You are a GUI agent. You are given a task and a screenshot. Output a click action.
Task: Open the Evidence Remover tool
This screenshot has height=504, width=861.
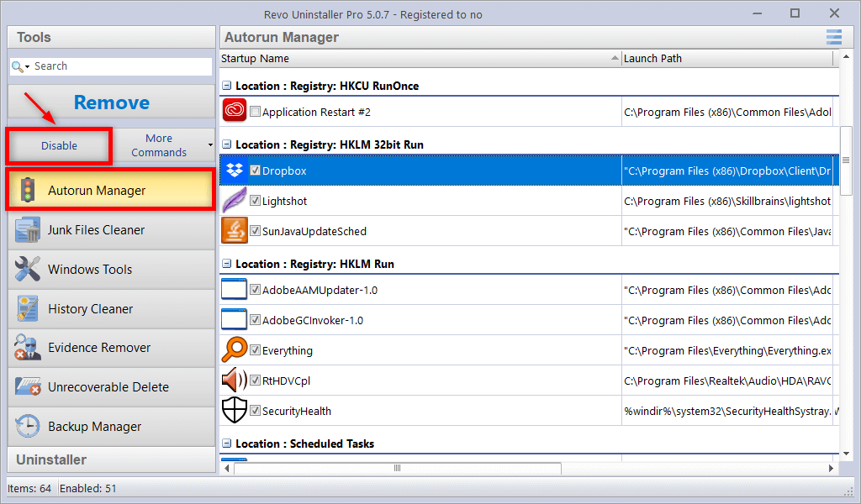tap(112, 348)
